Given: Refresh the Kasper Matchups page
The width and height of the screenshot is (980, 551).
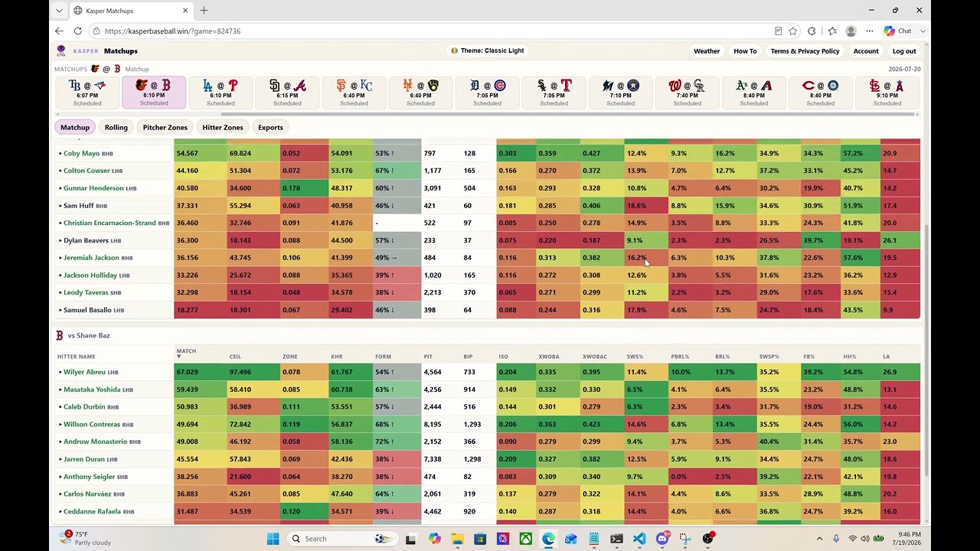Looking at the screenshot, I should [x=77, y=31].
